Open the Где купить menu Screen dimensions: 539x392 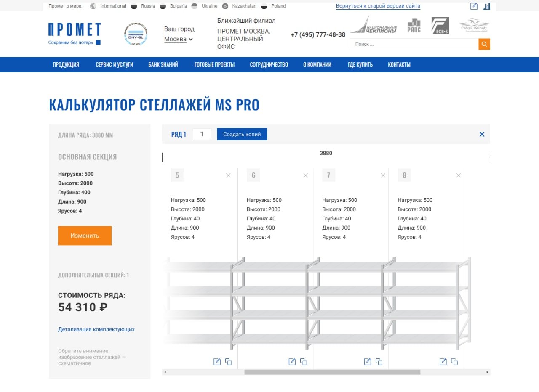[x=360, y=65]
